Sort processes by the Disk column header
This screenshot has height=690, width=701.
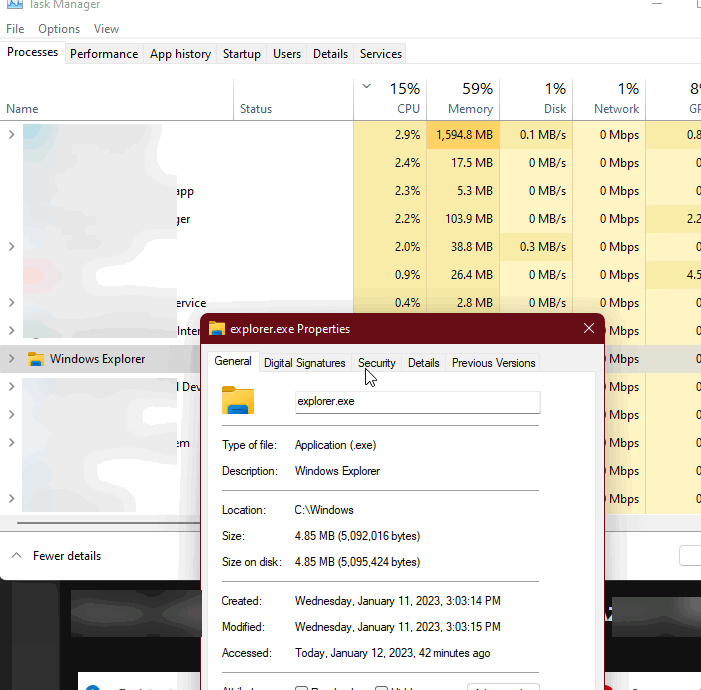tap(536, 99)
